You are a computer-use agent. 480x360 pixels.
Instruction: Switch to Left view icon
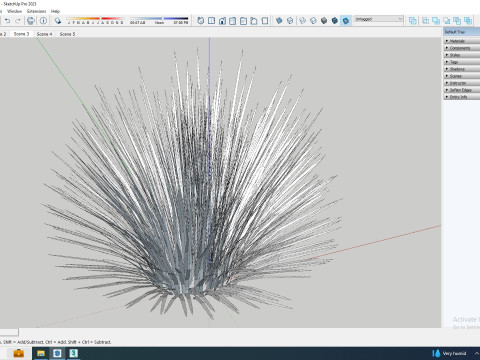click(x=254, y=21)
